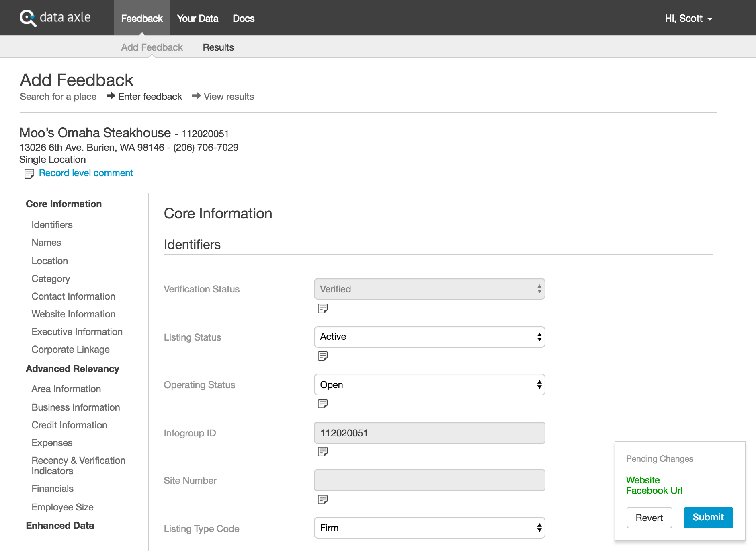This screenshot has width=756, height=551.
Task: Submit the pending changes
Action: point(708,518)
